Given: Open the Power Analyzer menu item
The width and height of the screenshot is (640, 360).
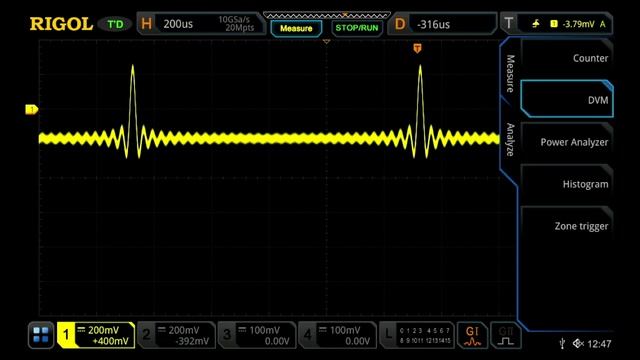Looking at the screenshot, I should coord(567,142).
